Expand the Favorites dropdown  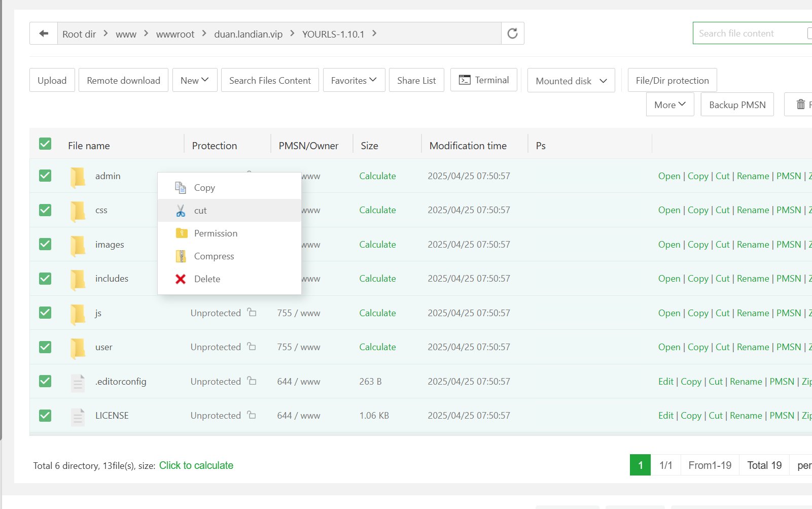click(x=354, y=80)
